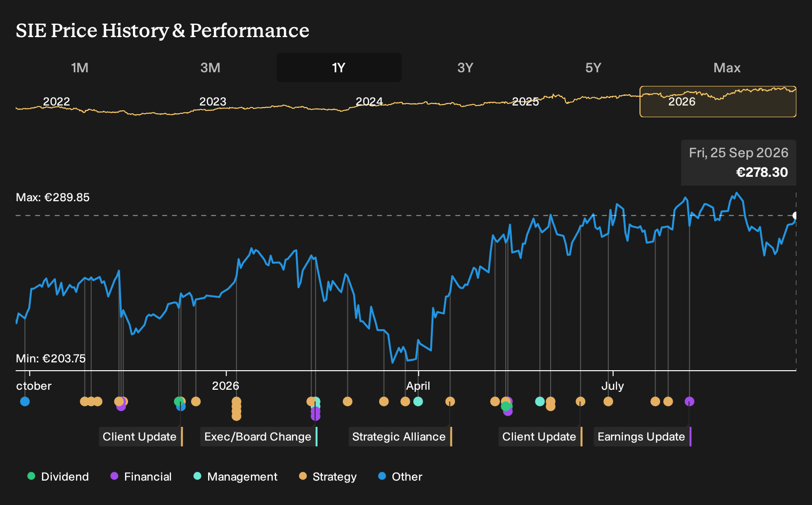812x505 pixels.
Task: Click the highlighted 2026 range selector window
Action: tap(718, 102)
